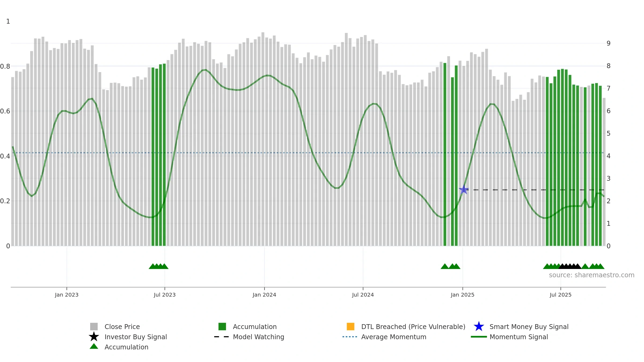Click the dotted Average Momentum legend icon
This screenshot has height=362, width=644.
click(350, 337)
